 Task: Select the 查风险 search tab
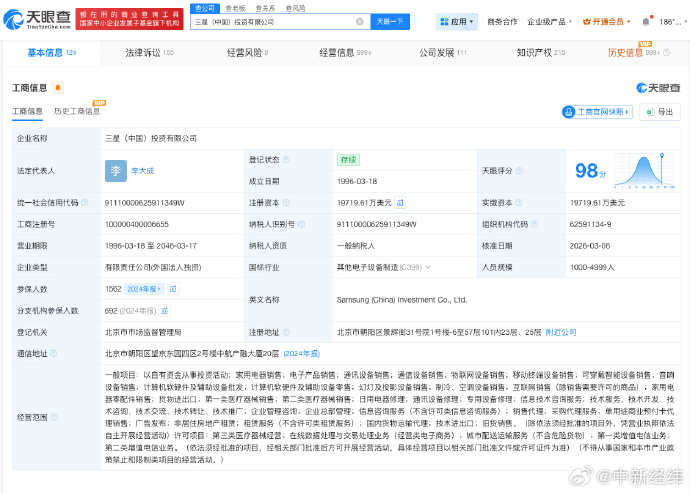coord(295,8)
